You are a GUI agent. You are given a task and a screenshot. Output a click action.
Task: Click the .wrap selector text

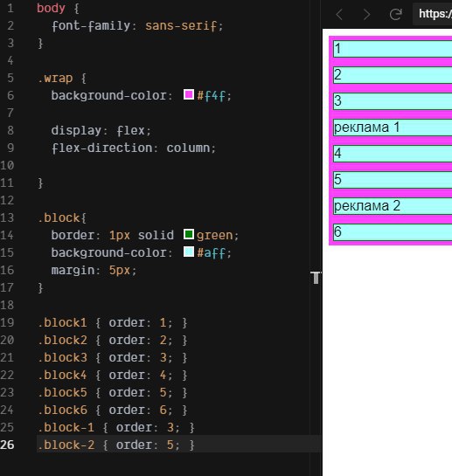[55, 79]
